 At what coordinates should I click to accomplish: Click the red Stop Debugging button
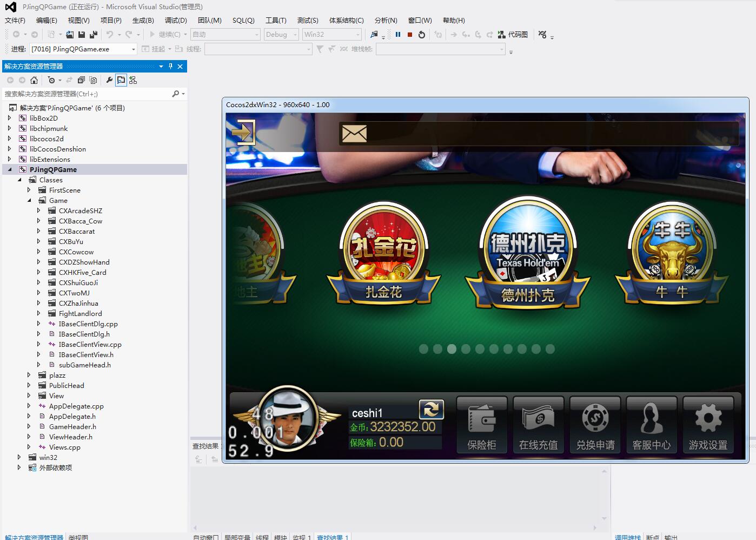coord(410,35)
